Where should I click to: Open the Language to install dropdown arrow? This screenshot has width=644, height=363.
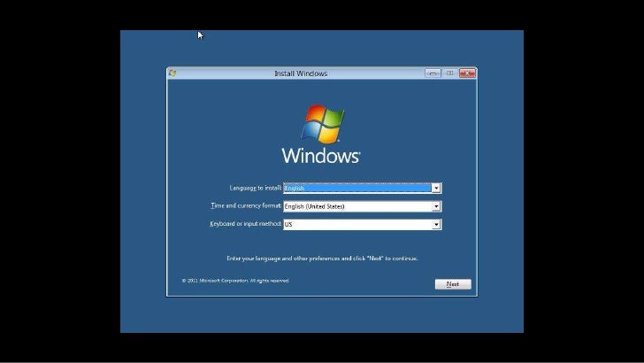click(x=436, y=188)
